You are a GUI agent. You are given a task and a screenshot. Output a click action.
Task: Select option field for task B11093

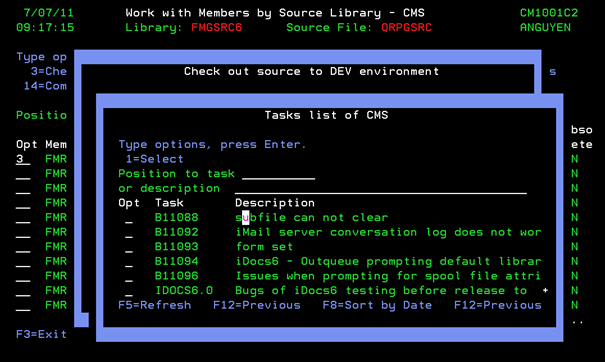(129, 247)
